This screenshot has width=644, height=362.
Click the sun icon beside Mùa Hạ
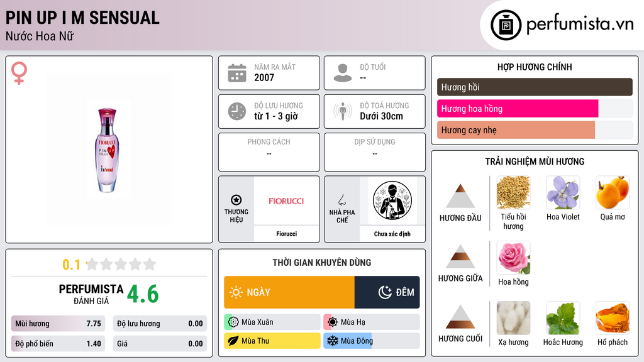click(332, 322)
